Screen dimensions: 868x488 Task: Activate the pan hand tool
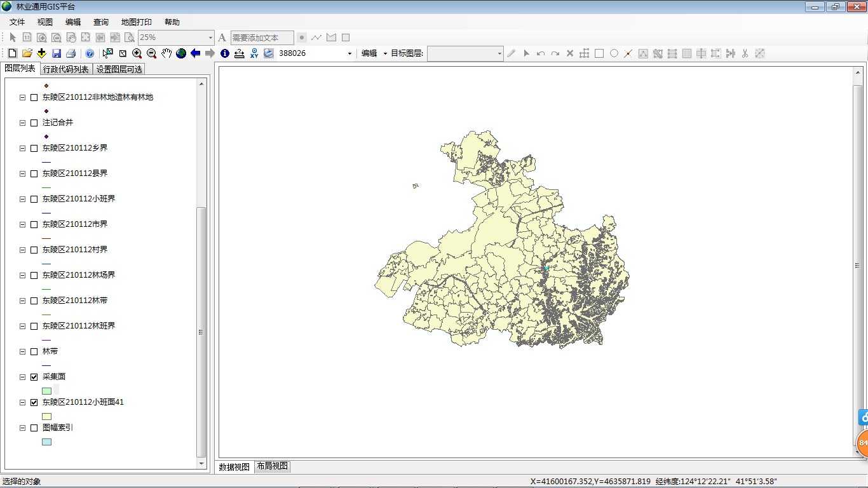click(x=166, y=53)
